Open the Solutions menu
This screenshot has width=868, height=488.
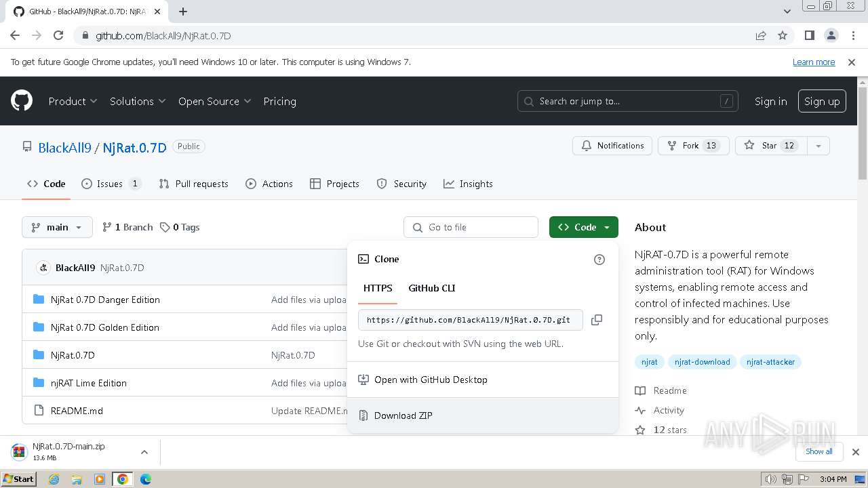click(x=138, y=101)
